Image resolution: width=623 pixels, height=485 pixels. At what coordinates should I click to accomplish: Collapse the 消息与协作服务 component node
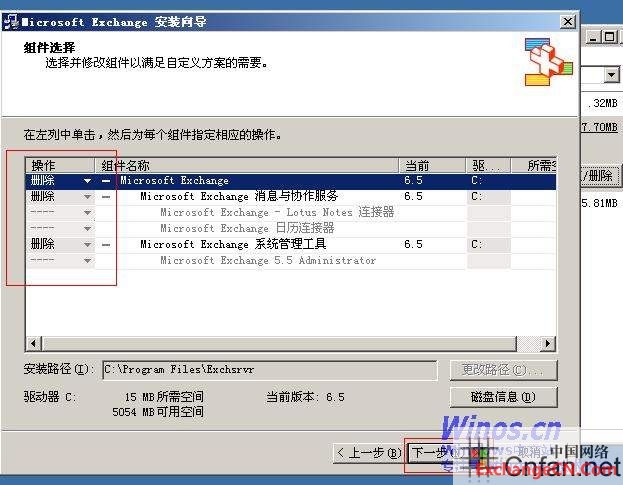(106, 197)
